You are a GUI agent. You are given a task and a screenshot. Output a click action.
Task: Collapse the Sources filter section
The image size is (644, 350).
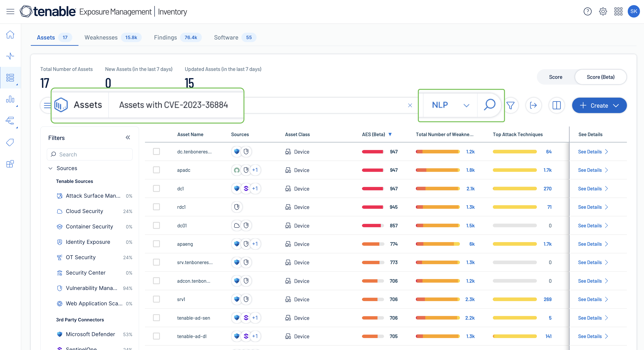50,168
